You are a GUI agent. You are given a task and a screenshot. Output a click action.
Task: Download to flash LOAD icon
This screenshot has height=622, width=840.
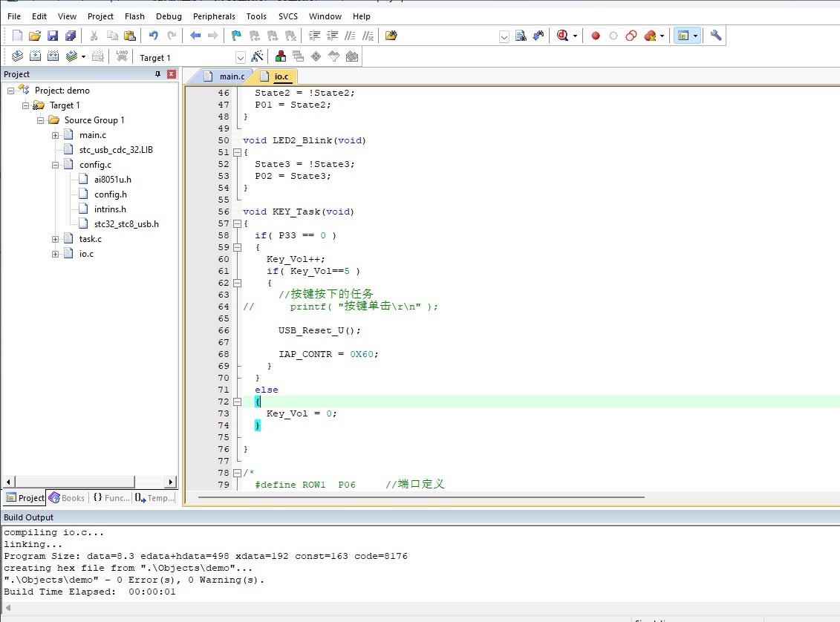pos(122,56)
